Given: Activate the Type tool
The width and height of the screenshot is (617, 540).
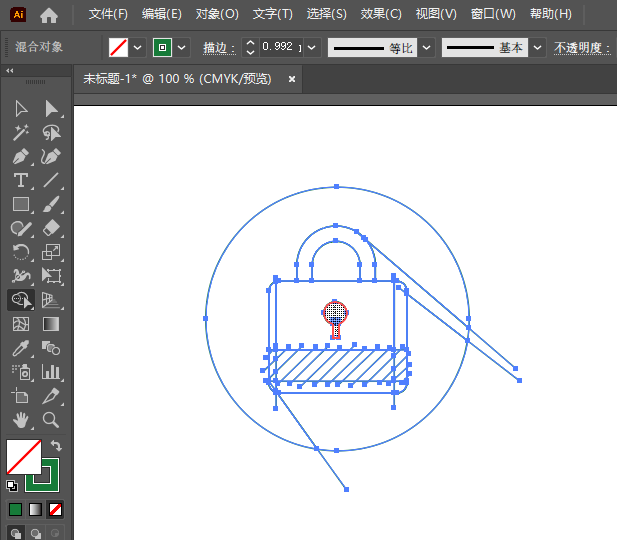Looking at the screenshot, I should (x=21, y=181).
